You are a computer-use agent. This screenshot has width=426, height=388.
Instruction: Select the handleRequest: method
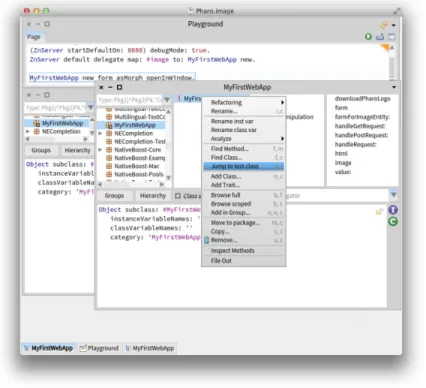click(x=355, y=144)
